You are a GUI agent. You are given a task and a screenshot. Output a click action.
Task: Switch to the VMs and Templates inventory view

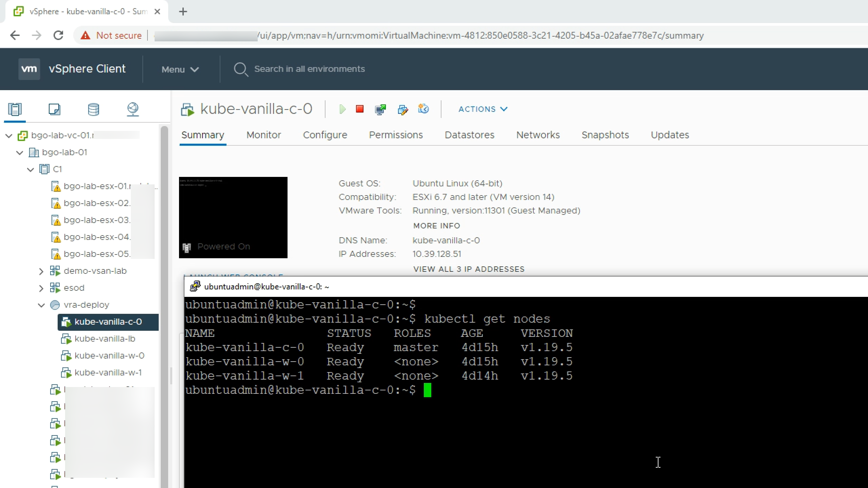(54, 109)
